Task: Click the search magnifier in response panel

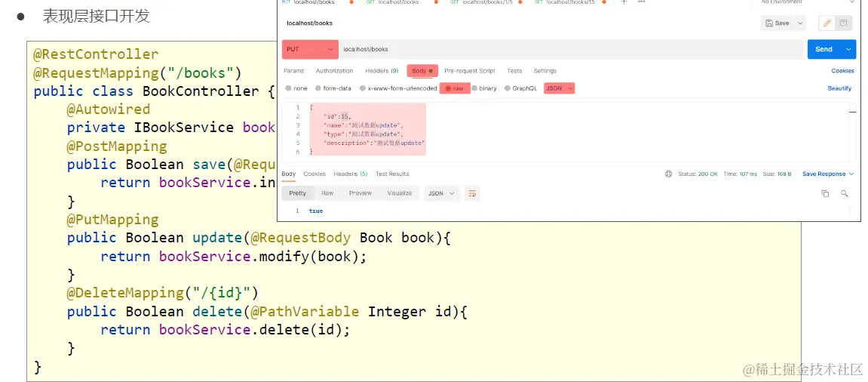Action: tap(844, 193)
